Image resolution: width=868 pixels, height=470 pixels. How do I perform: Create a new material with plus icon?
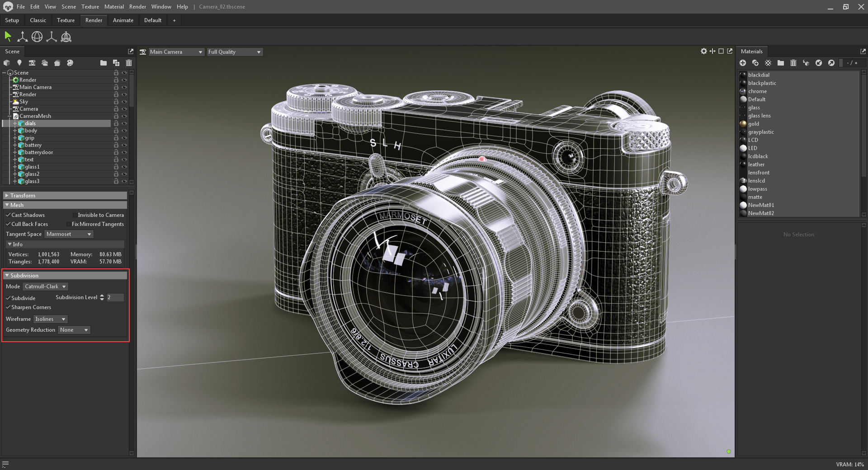[x=743, y=63]
